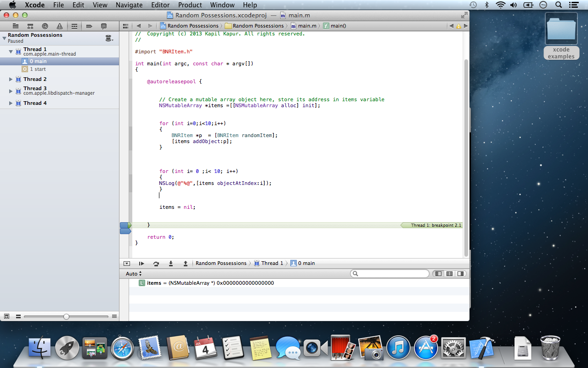Open the Search navigator magnifier icon
This screenshot has height=368, width=588.
click(45, 26)
